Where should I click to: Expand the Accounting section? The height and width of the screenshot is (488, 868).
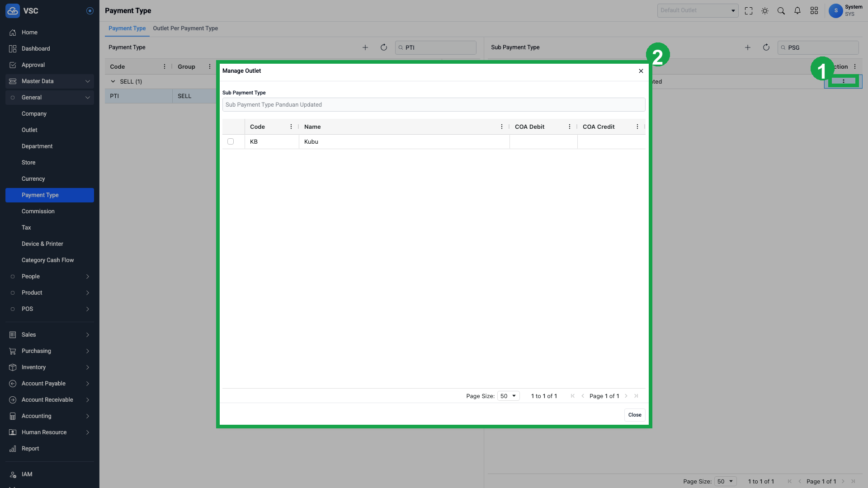click(x=50, y=416)
